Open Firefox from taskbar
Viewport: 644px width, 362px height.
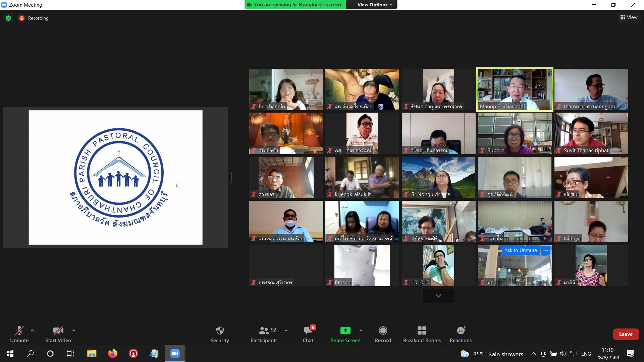113,354
